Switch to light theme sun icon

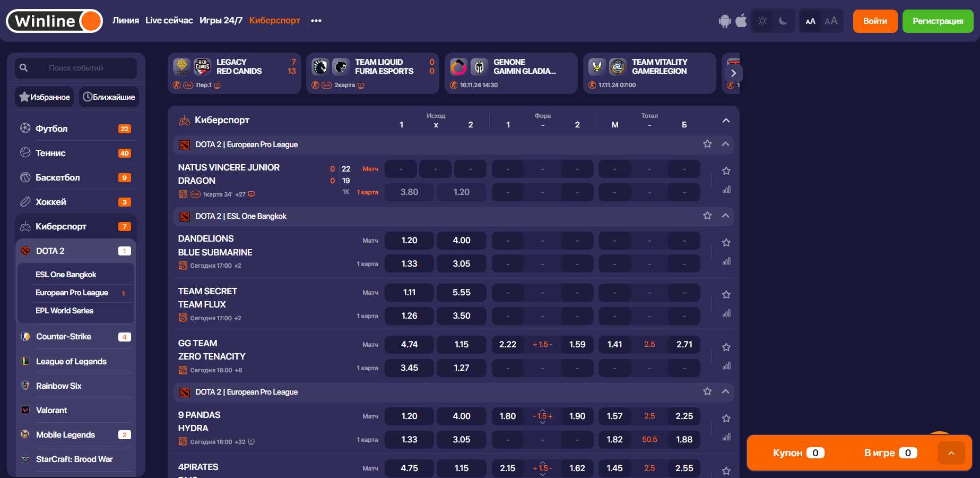click(x=762, y=21)
